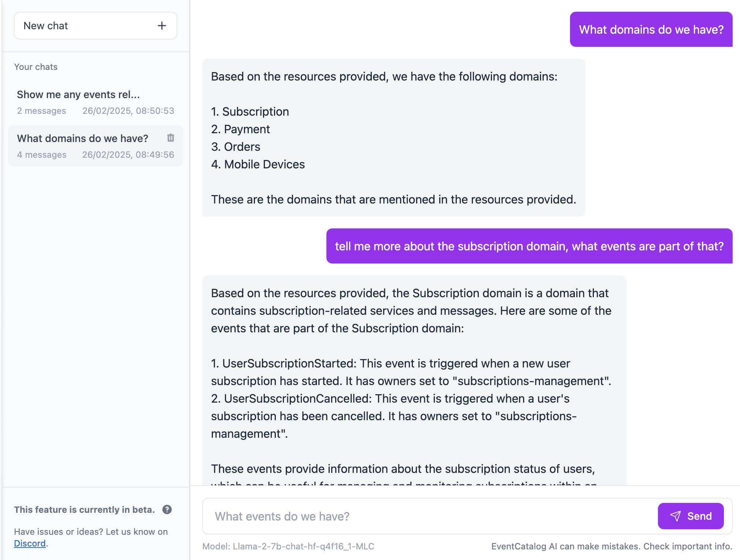This screenshot has width=740, height=560.
Task: Open the help question mark beside the beta notice
Action: coord(168,509)
